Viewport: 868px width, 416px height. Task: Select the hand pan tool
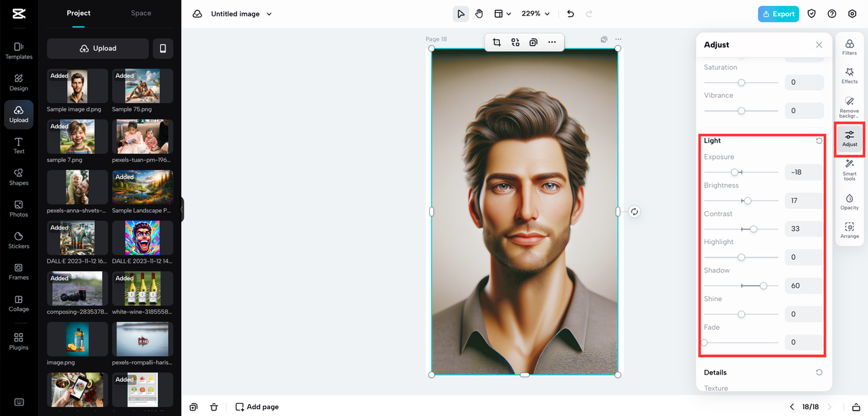pyautogui.click(x=479, y=14)
